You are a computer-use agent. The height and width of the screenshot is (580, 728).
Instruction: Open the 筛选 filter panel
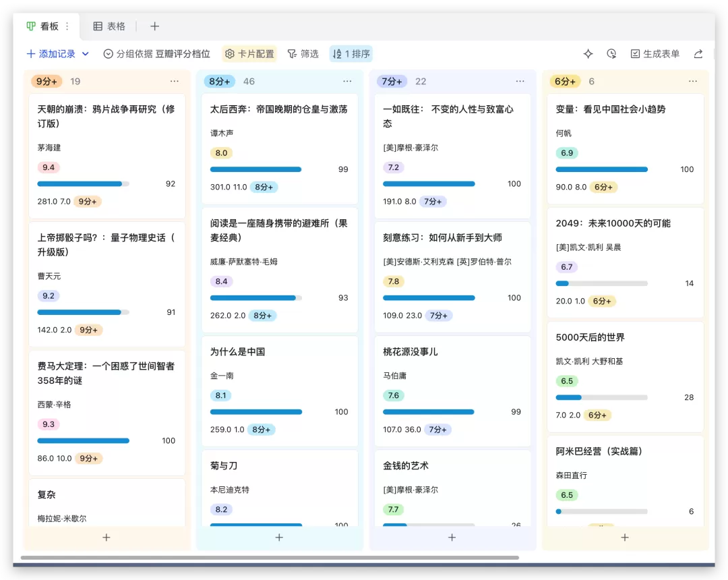click(x=303, y=54)
